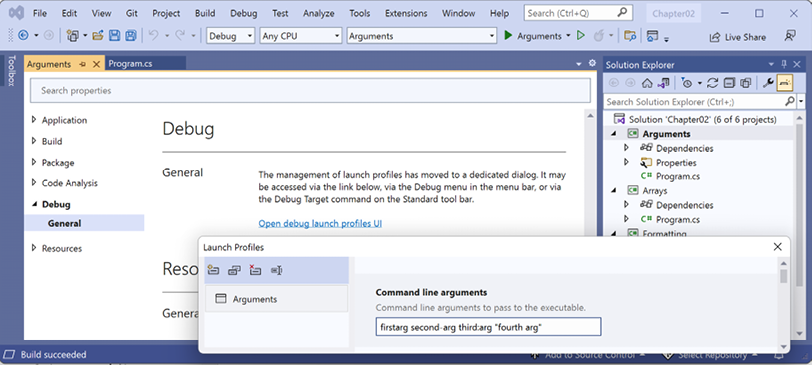Screen dimensions: 812x365
Task: Click the Search properties field
Action: pyautogui.click(x=310, y=91)
